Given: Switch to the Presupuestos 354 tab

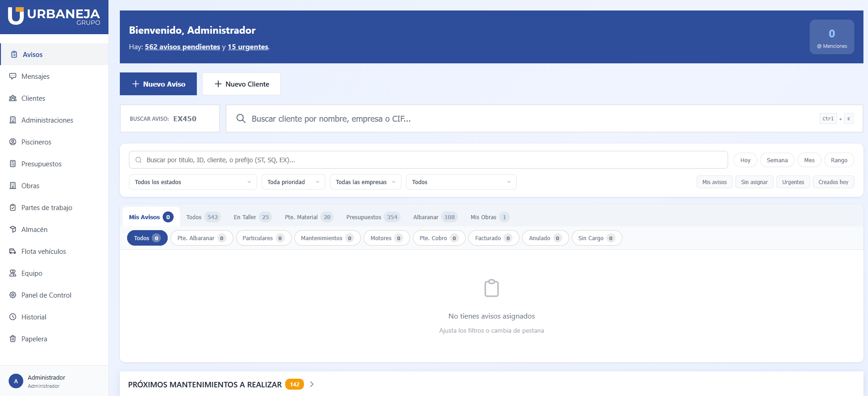Looking at the screenshot, I should [x=373, y=217].
